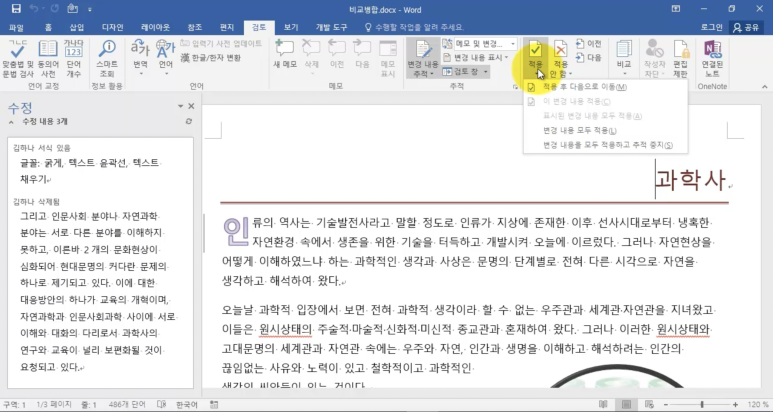
Task: Open ribbon display options icon
Action: (x=676, y=9)
